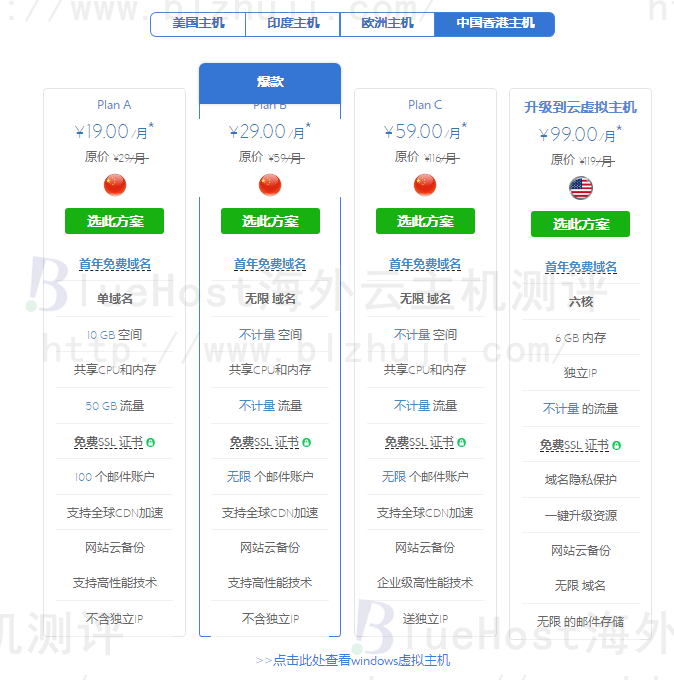The image size is (674, 680).
Task: Choose the ¥99.00 cloud plan's 选此方案 button
Action: (580, 224)
